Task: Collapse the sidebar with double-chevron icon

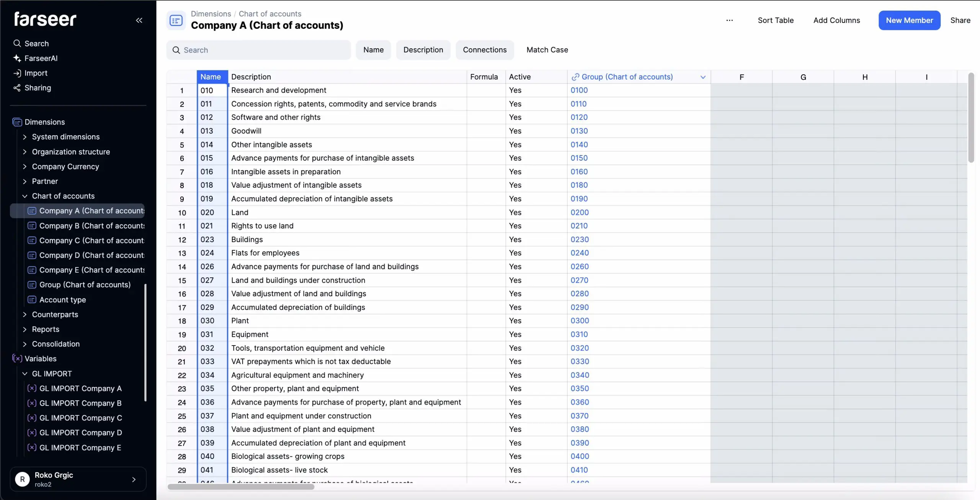Action: pos(139,20)
